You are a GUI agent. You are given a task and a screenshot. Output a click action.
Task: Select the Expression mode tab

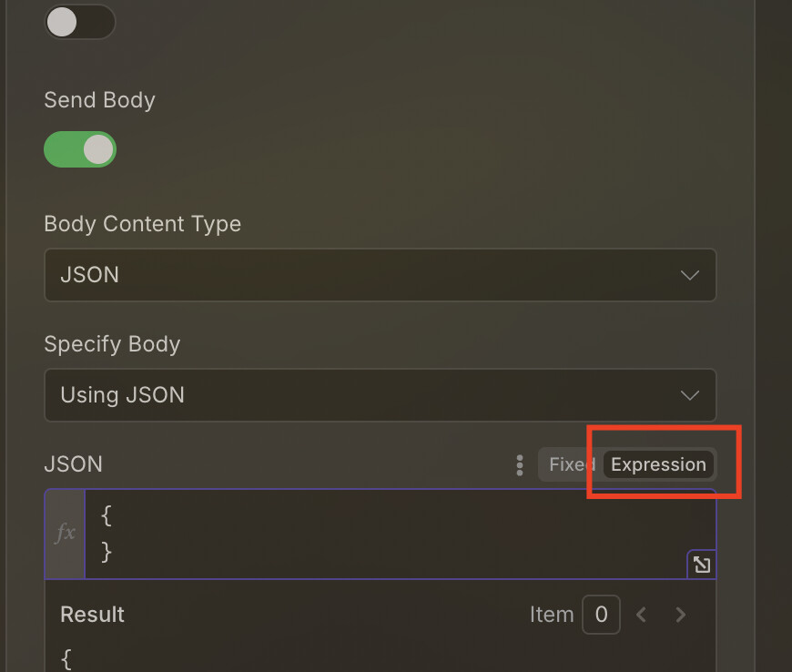(658, 464)
